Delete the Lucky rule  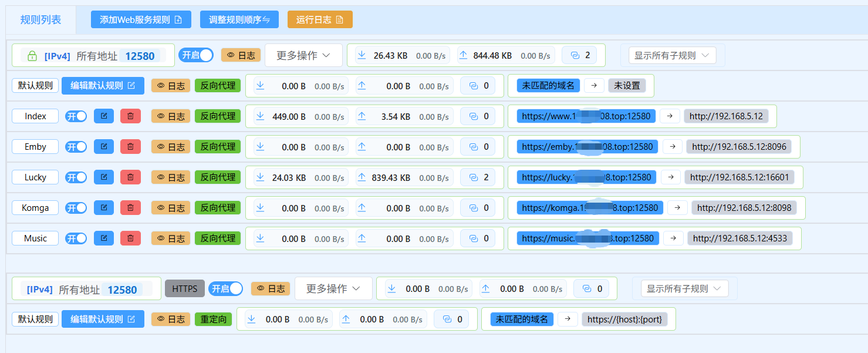pos(130,177)
